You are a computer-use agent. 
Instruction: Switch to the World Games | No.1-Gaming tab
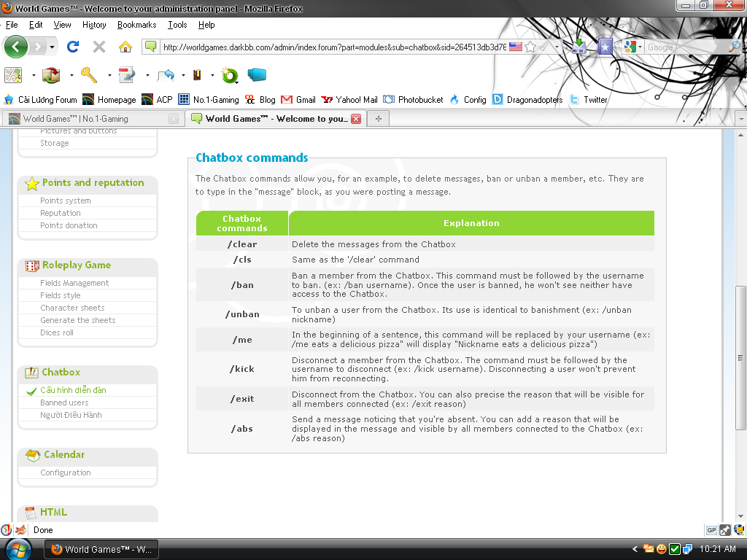coord(94,119)
